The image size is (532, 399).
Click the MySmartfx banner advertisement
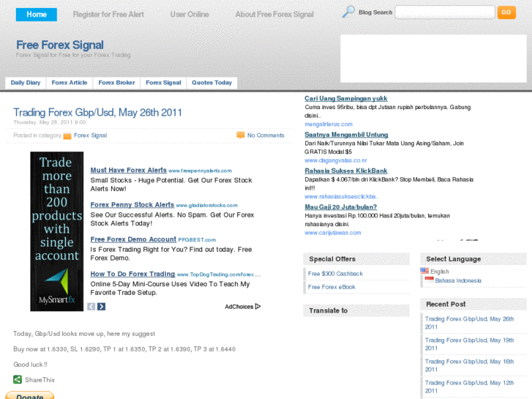(x=57, y=231)
